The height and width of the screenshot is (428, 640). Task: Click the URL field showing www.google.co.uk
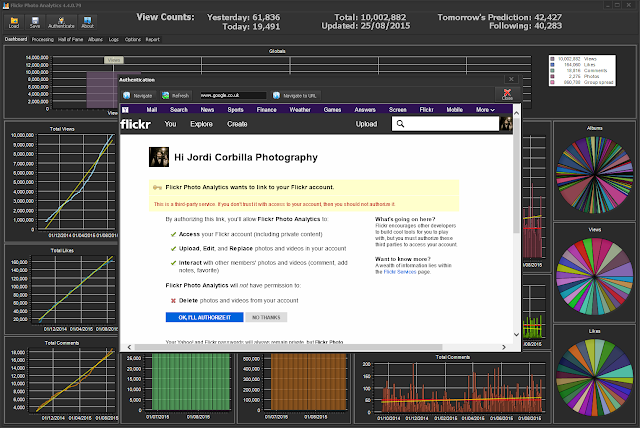[x=233, y=95]
